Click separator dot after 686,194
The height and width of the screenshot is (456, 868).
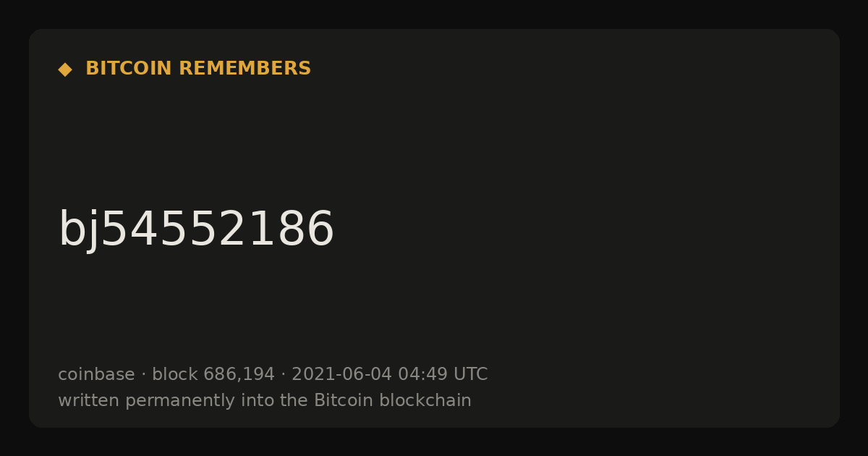click(284, 375)
